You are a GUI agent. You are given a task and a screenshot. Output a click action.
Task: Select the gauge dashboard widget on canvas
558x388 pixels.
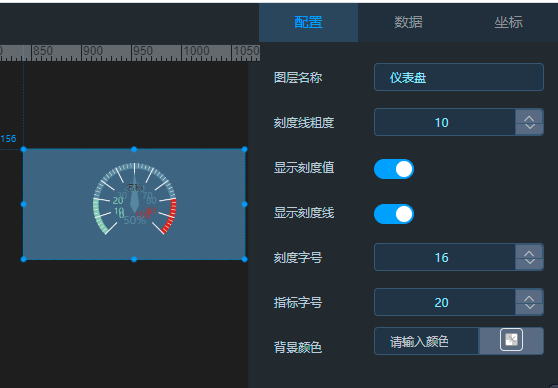(134, 204)
